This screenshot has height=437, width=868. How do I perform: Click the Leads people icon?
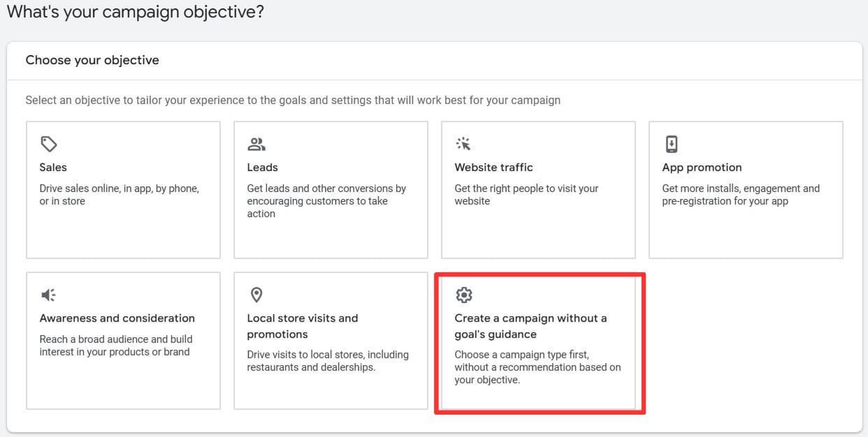256,144
